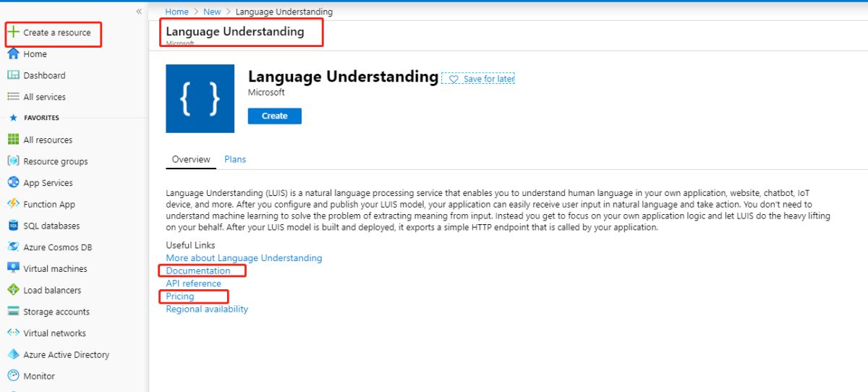
Task: Click Create a resource label
Action: click(x=57, y=33)
